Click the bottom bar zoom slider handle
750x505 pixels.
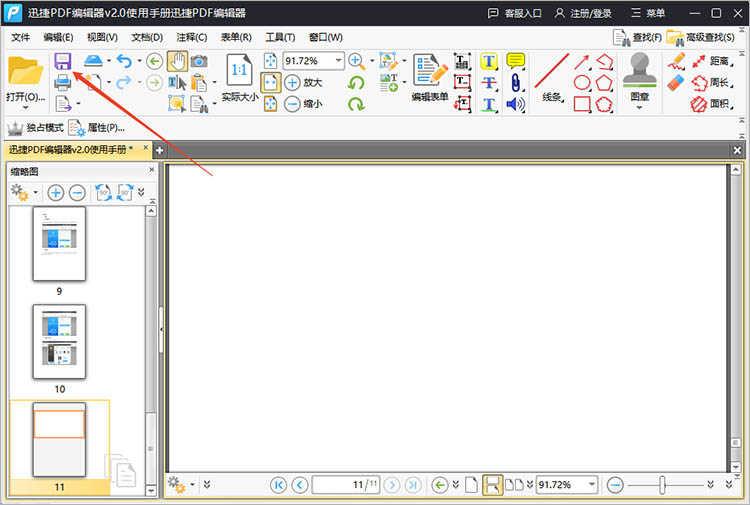point(662,485)
